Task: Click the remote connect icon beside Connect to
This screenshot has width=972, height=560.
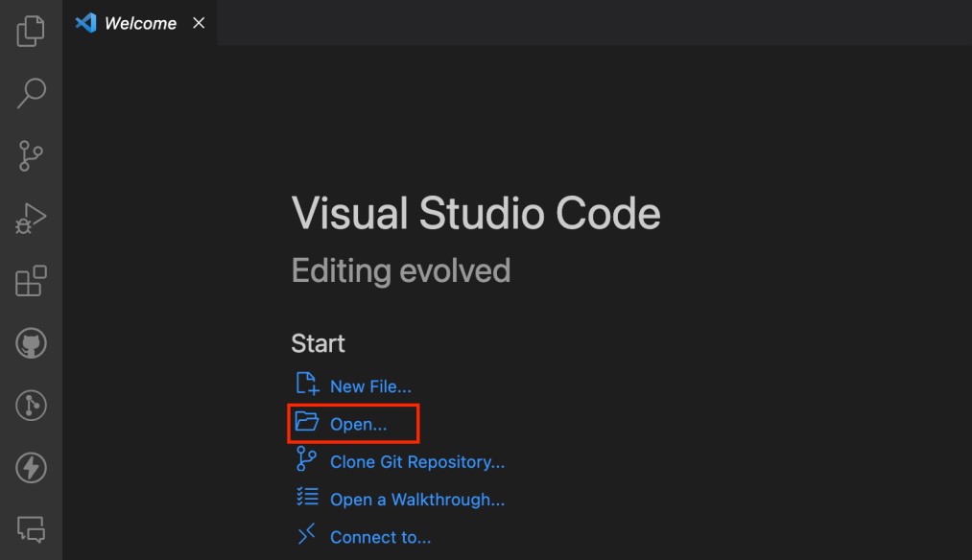Action: [306, 534]
